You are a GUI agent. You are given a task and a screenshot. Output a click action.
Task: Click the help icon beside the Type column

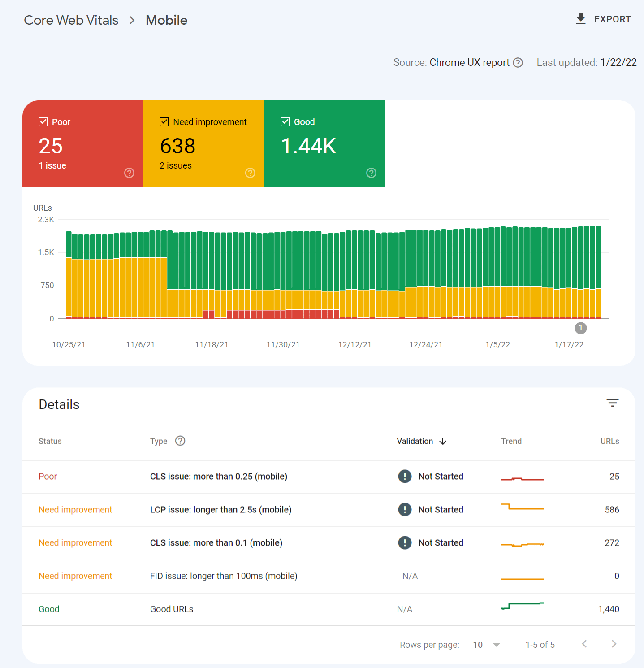tap(180, 441)
